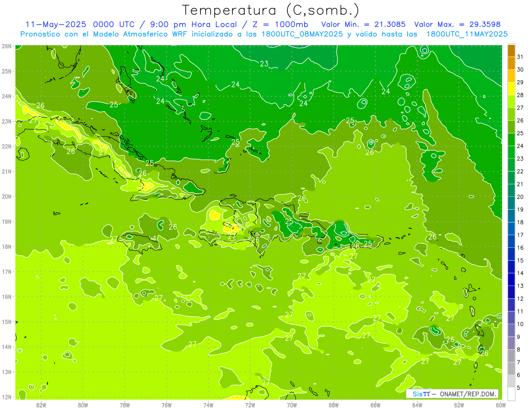Click the color bar label 10
532x411 pixels.
520,324
